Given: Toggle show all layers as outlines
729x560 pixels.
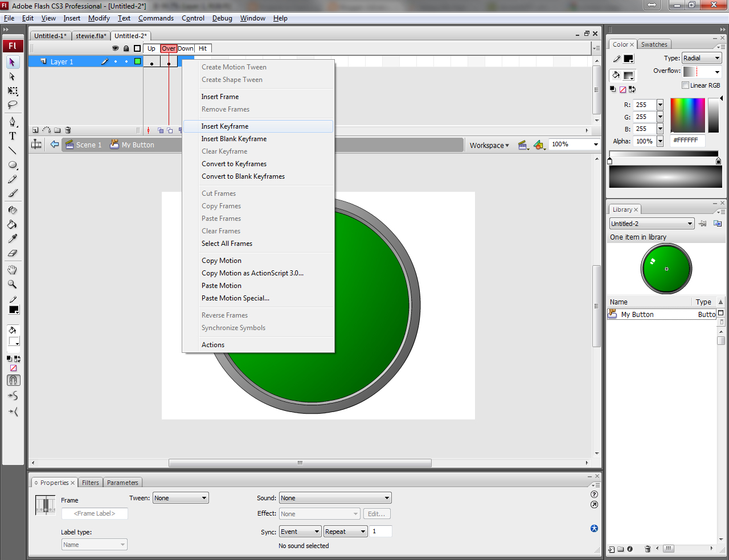Looking at the screenshot, I should pyautogui.click(x=137, y=48).
